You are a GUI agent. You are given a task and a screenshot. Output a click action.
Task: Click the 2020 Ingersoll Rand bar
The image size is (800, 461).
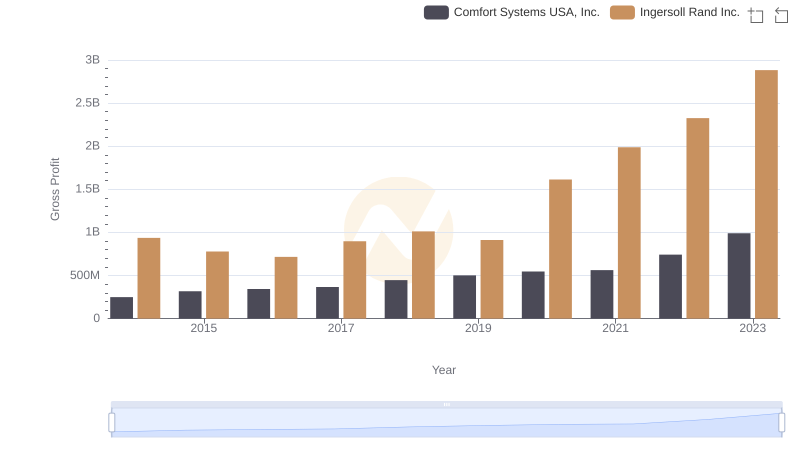click(x=561, y=249)
